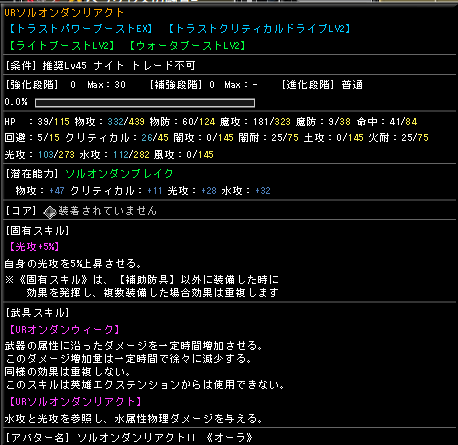
Task: Click the [コア] label
Action: point(21,211)
